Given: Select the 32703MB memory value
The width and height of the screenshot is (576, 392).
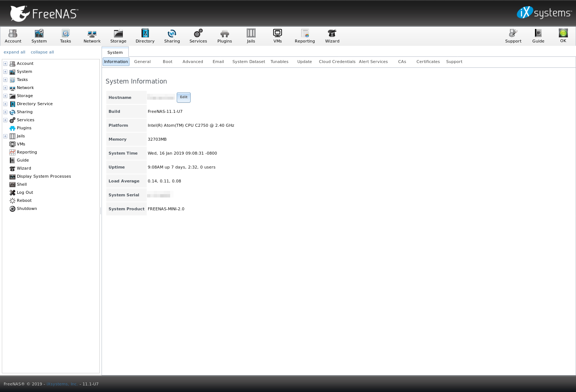Looking at the screenshot, I should point(157,139).
